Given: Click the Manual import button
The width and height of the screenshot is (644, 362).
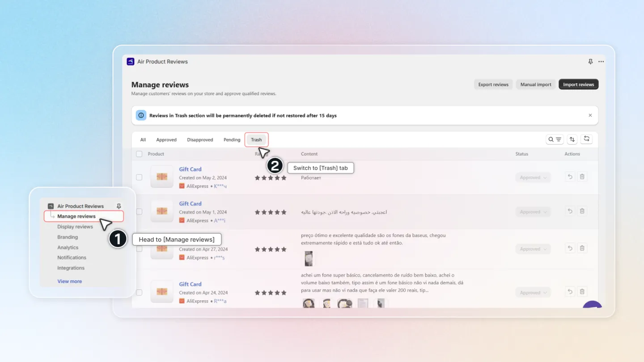Looking at the screenshot, I should [536, 84].
